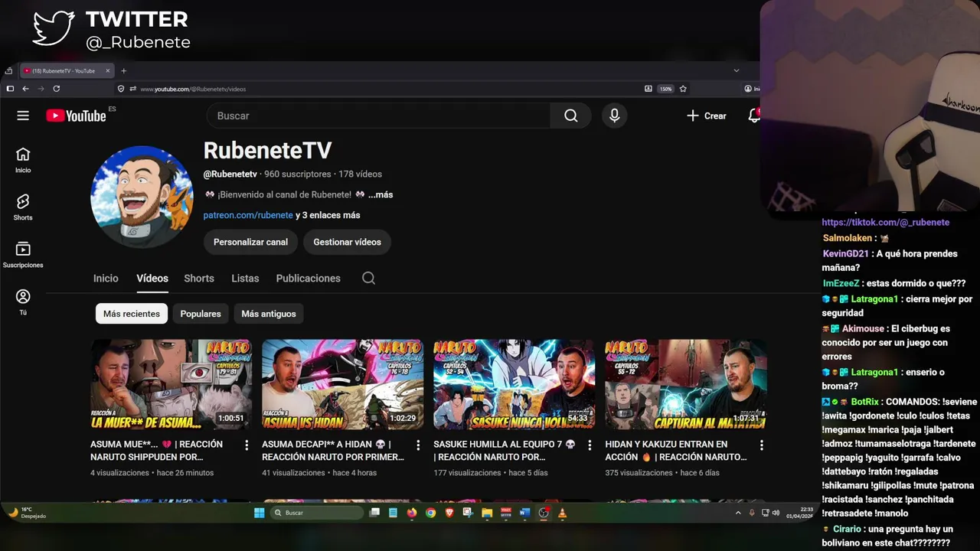
Task: Switch to the Inicio channel tab
Action: pos(106,279)
